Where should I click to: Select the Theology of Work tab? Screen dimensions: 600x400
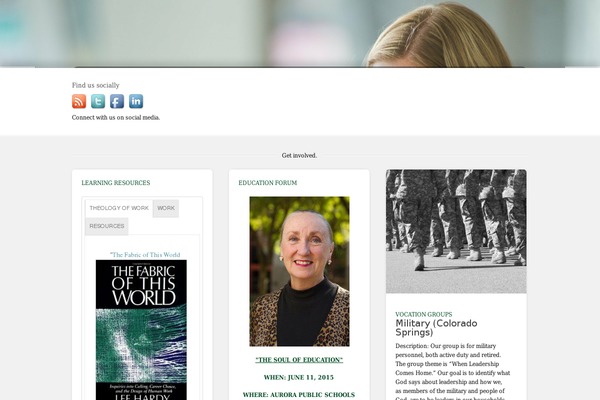[x=119, y=208]
